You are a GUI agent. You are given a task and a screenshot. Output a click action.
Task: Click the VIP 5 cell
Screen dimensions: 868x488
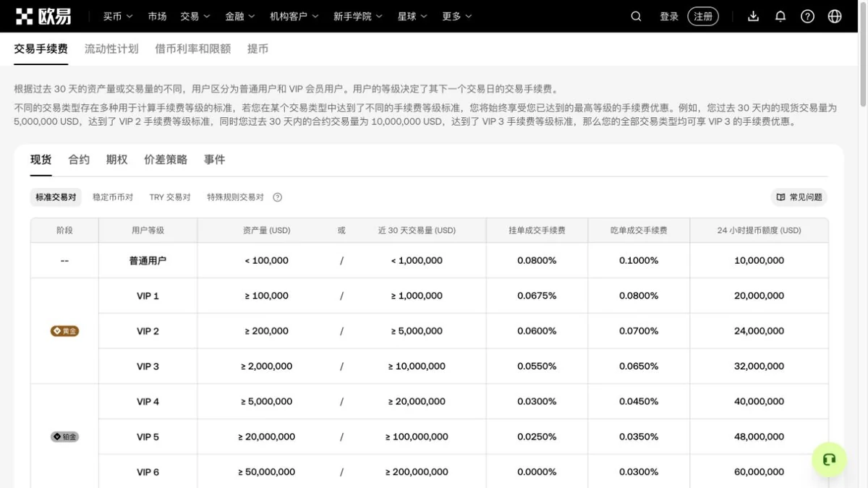(148, 437)
